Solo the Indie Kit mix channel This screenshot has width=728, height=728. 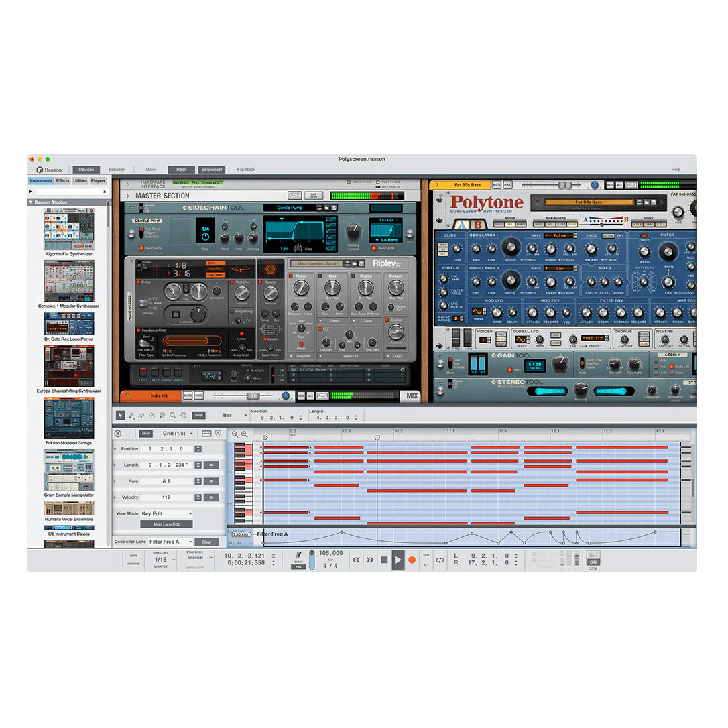(198, 396)
